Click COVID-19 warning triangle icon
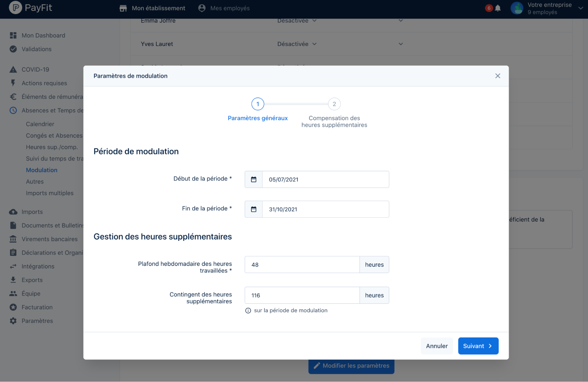 (13, 70)
